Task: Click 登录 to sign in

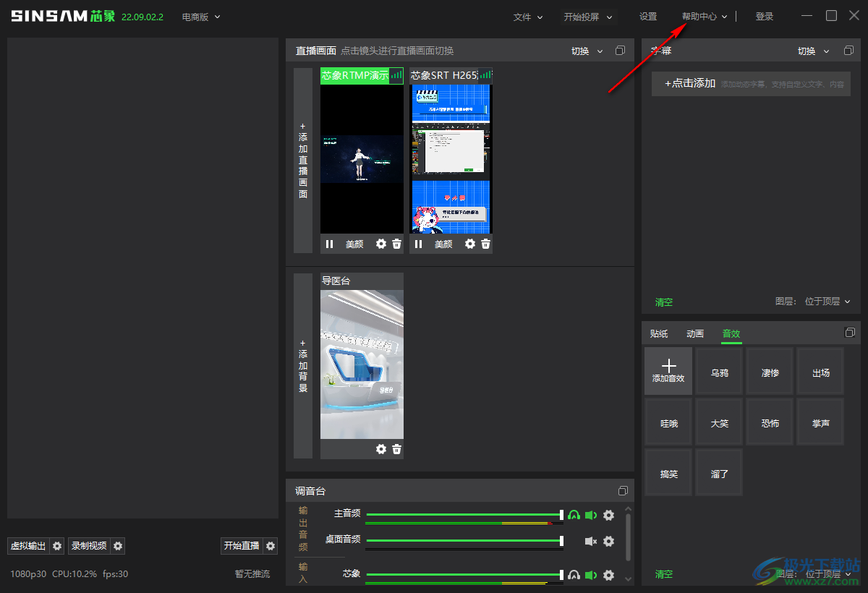Action: (765, 17)
